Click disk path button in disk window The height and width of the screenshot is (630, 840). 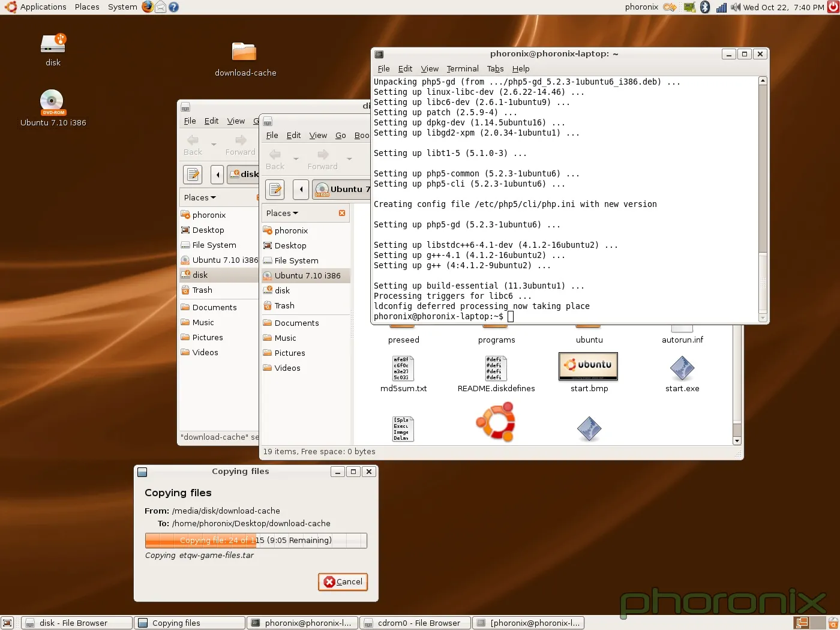click(x=244, y=175)
